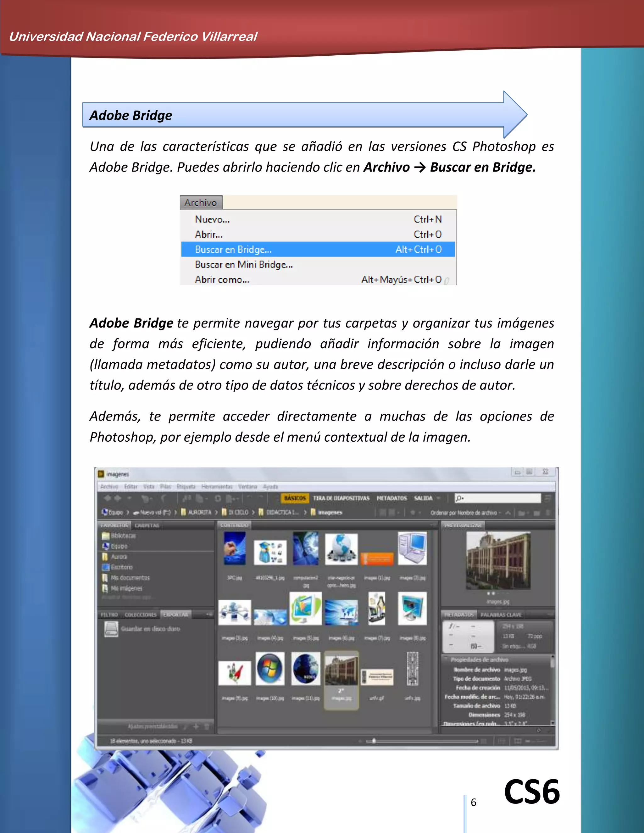Image resolution: width=644 pixels, height=833 pixels.
Task: Select the 3PC.jpg thumbnail
Action: pyautogui.click(x=234, y=549)
